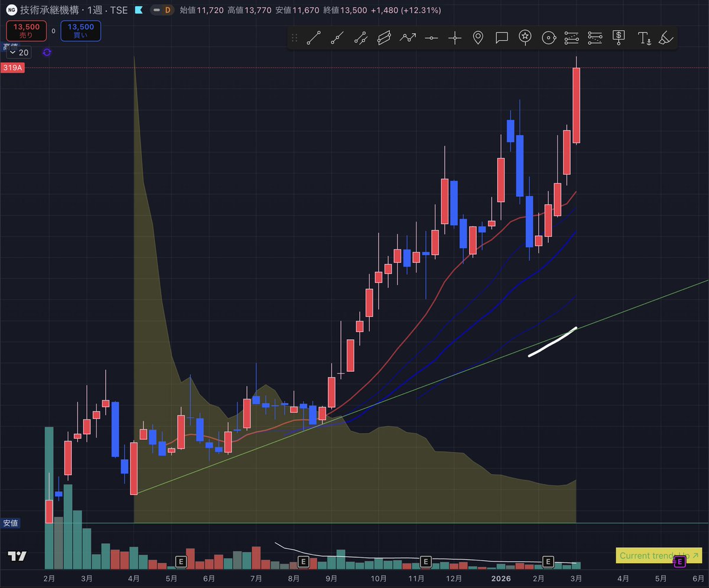Grab the drawing toolbar drag handle
The image size is (709, 588).
(x=295, y=38)
